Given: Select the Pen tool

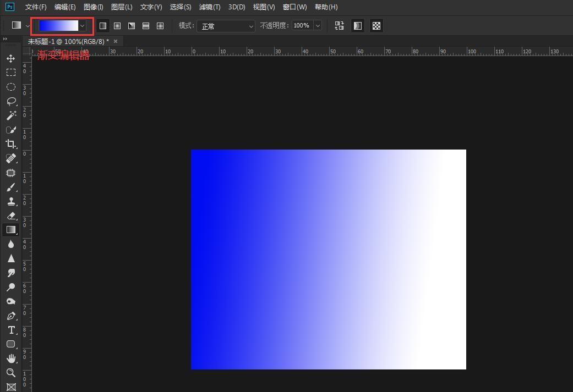Looking at the screenshot, I should coord(11,316).
